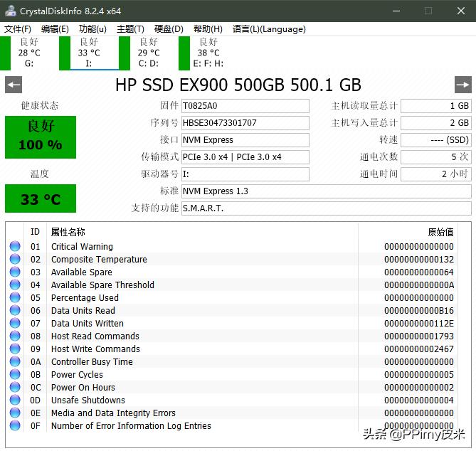Click the status orb for Number of Error Information Log Entries
Viewport: 476px width, 451px height.
click(15, 425)
